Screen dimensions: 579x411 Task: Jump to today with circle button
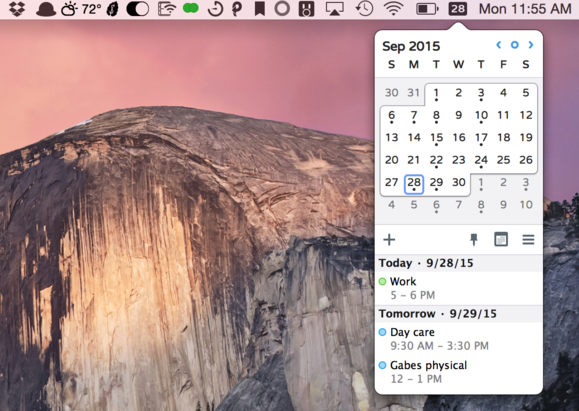[514, 45]
